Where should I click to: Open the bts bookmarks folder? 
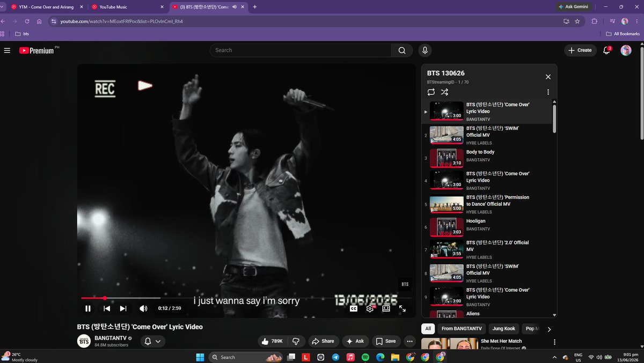(22, 34)
